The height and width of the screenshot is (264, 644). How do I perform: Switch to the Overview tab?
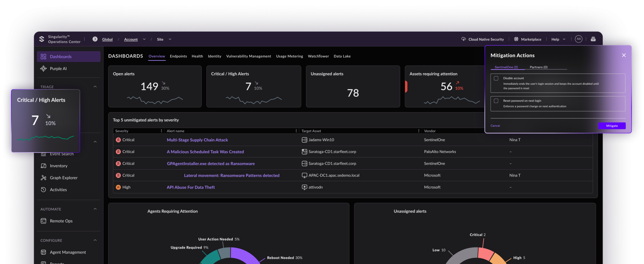pos(157,56)
